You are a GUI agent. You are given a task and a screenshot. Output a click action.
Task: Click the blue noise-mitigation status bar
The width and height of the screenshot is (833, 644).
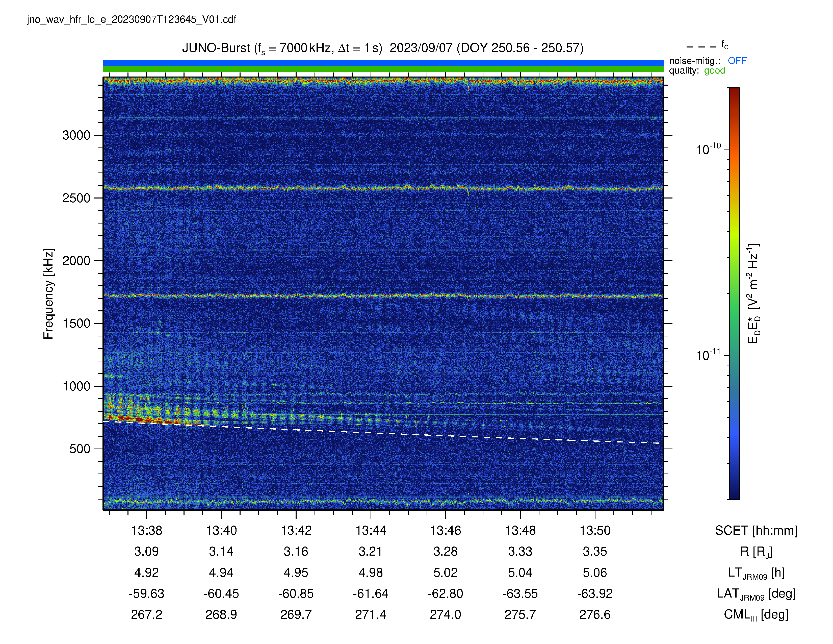tap(383, 63)
